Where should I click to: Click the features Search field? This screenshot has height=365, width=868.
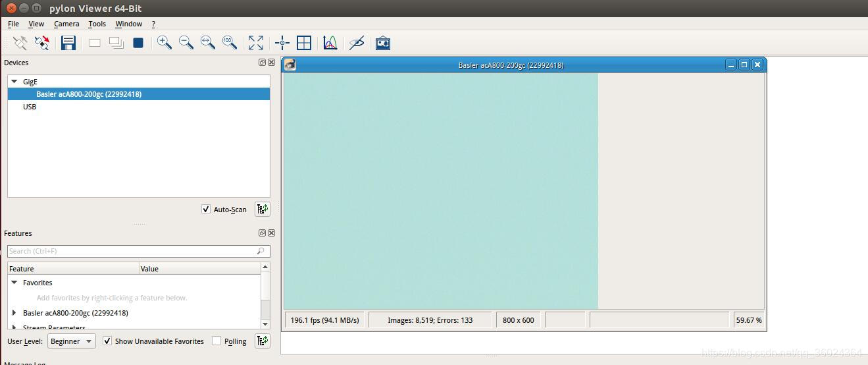[138, 251]
